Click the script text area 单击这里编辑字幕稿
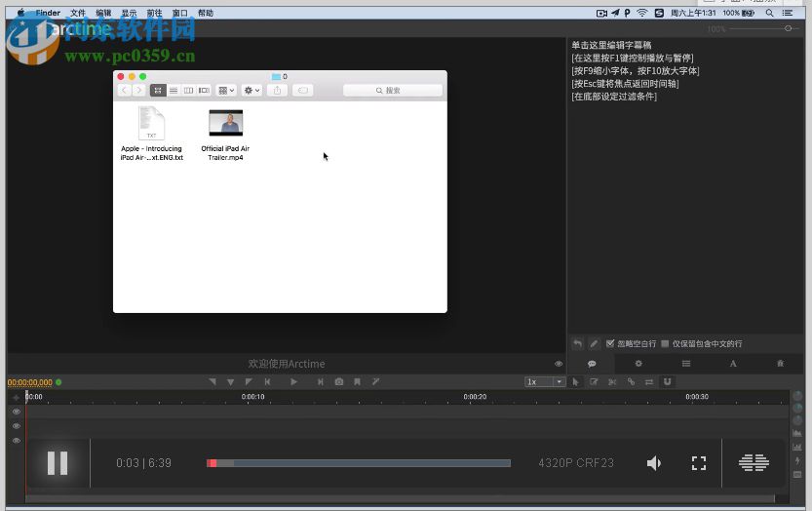Viewport: 812px width, 511px height. (x=611, y=45)
